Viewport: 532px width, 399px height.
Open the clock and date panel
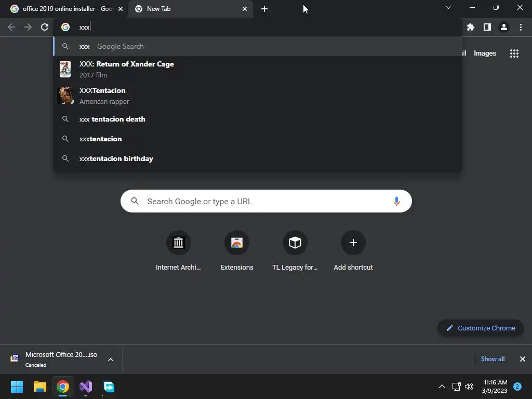coord(495,387)
